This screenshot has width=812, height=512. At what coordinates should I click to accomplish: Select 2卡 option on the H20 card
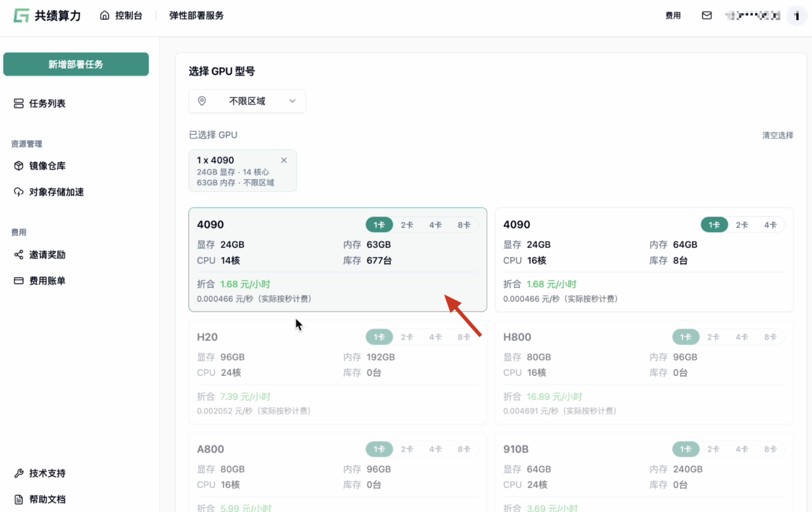(x=407, y=337)
